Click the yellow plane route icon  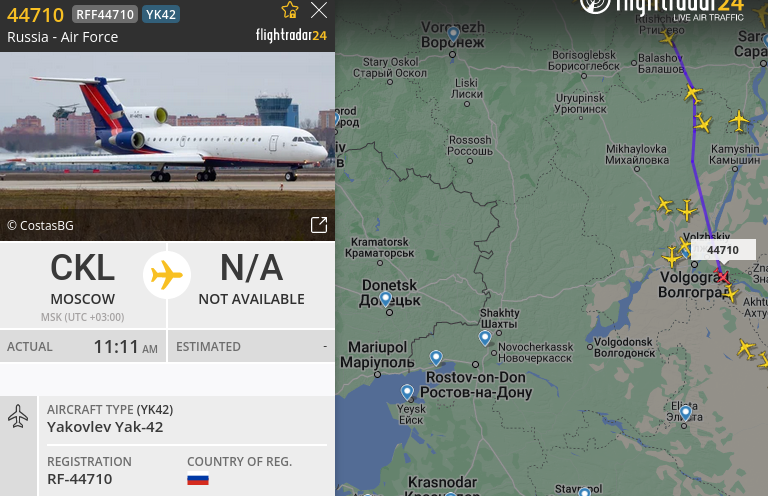[x=167, y=275]
